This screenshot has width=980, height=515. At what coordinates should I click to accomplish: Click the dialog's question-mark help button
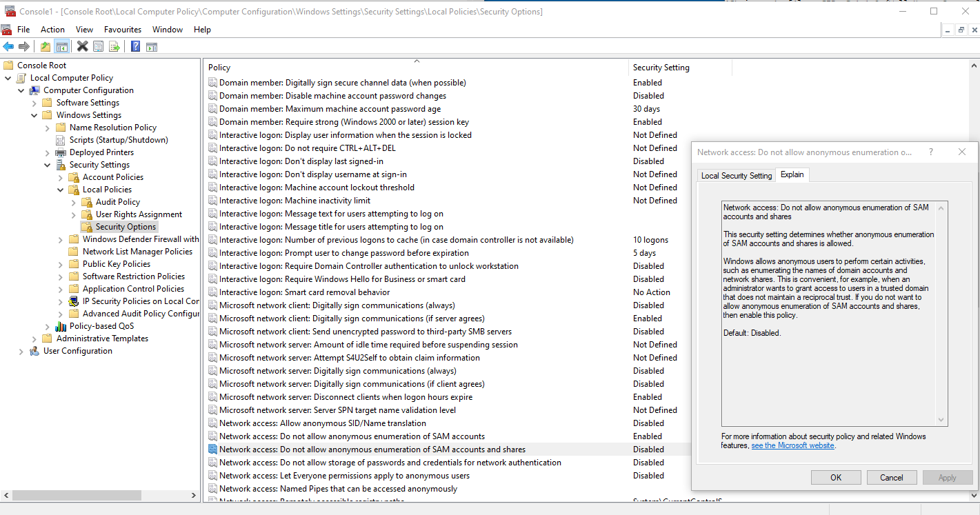point(930,152)
